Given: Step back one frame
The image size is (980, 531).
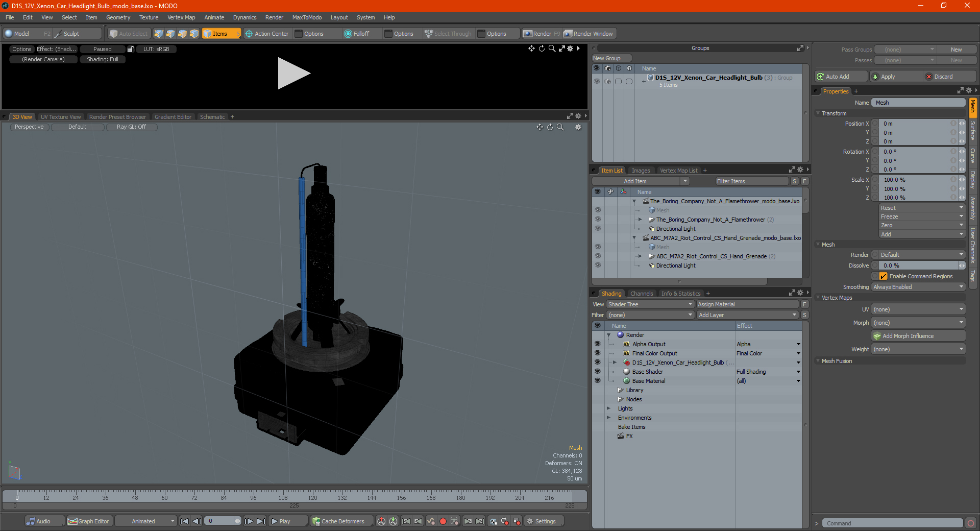Looking at the screenshot, I should pos(197,521).
